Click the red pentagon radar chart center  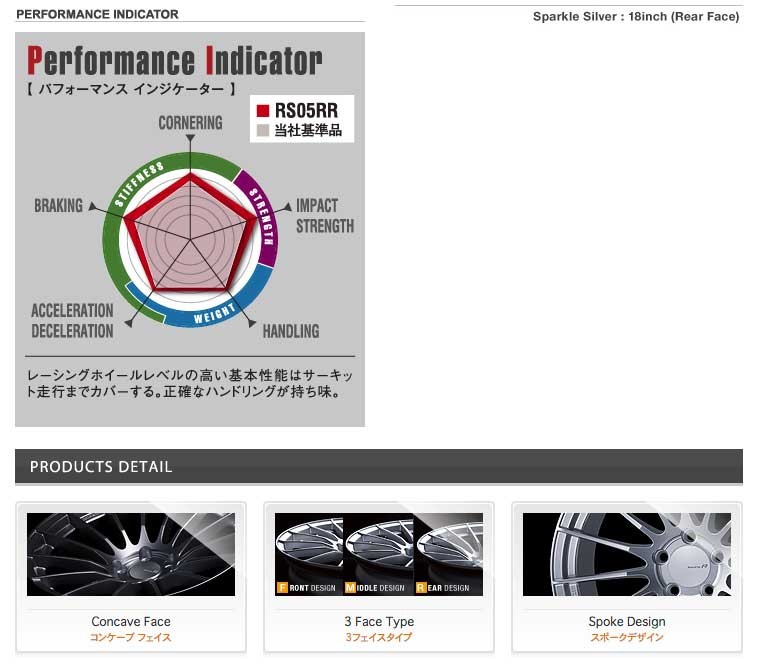190,238
